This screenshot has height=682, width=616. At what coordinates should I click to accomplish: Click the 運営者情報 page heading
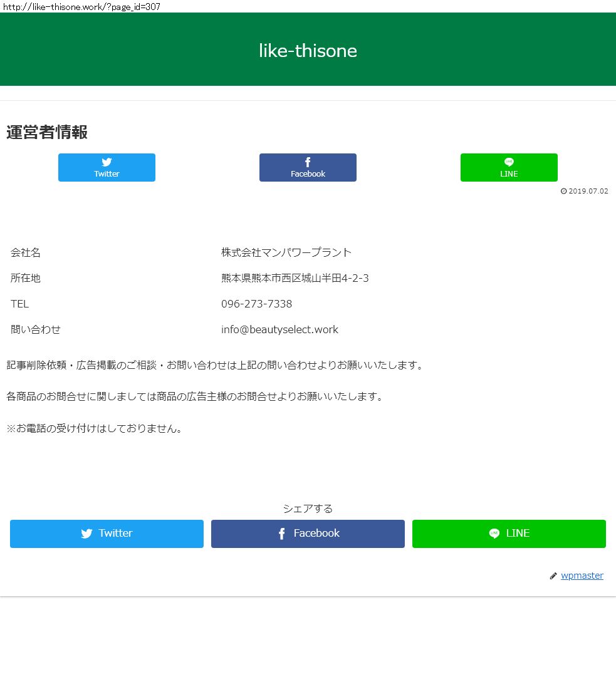click(x=47, y=132)
